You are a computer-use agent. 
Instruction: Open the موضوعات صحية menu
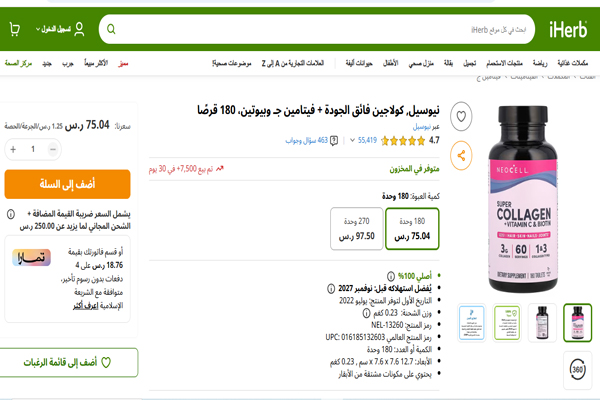pos(232,63)
